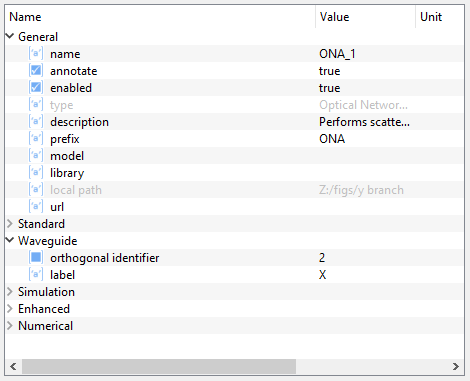Click number-type icon beside orthogonal identifier
The height and width of the screenshot is (381, 470).
(x=36, y=258)
